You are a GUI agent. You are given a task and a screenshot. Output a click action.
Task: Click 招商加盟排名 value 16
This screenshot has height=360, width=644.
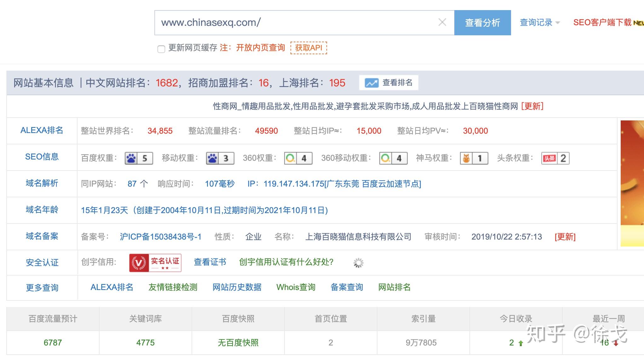(x=263, y=83)
